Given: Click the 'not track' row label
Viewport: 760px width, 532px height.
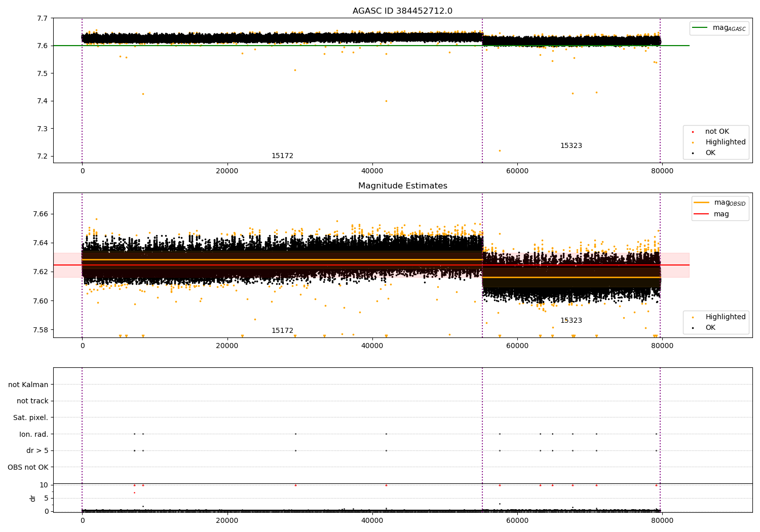Looking at the screenshot, I should (32, 401).
